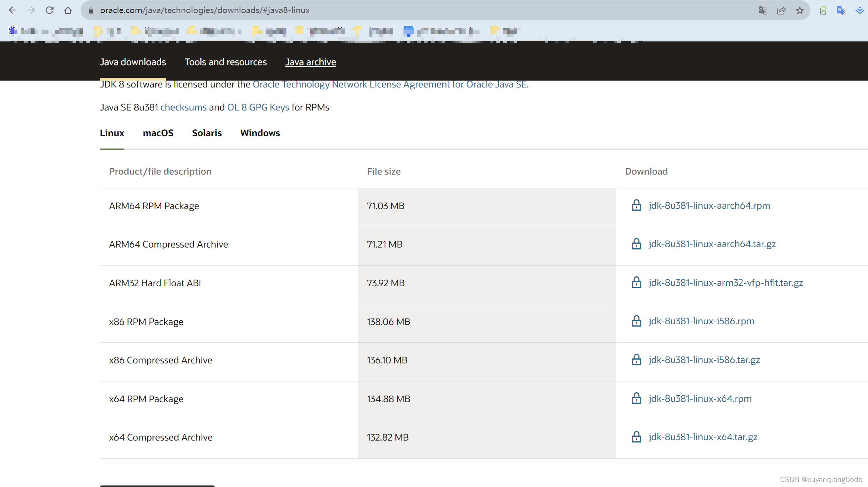Open the Java downloads nav item

(133, 62)
